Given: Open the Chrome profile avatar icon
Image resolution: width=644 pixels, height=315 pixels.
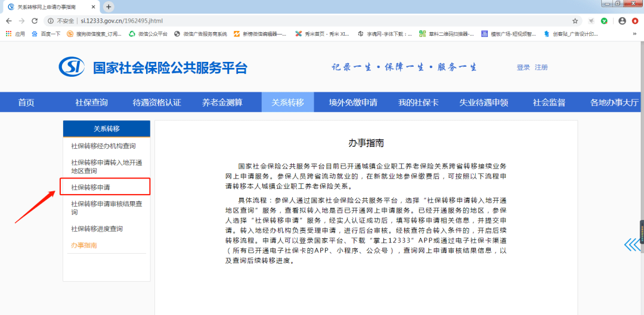Looking at the screenshot, I should coord(622,21).
